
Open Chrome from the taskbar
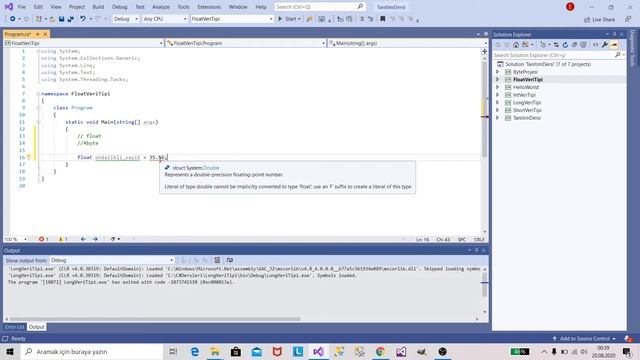(380, 351)
